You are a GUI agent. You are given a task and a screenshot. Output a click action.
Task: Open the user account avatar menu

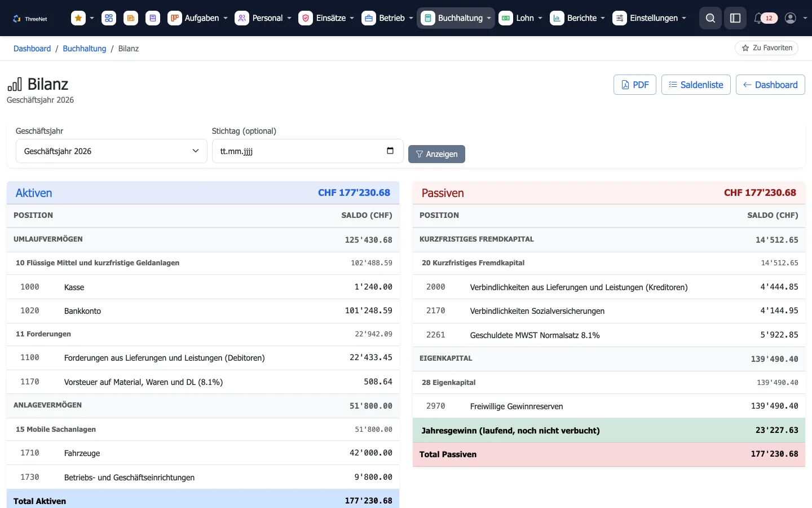796,18
